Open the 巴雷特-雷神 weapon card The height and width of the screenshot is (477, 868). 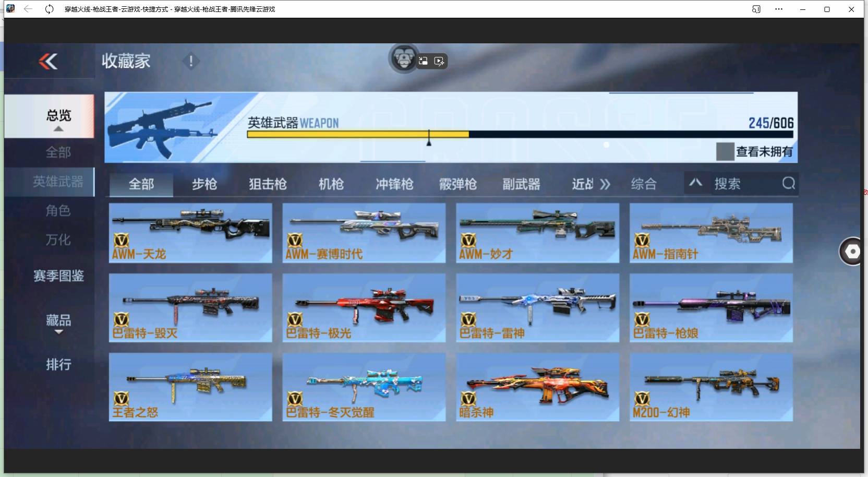538,308
